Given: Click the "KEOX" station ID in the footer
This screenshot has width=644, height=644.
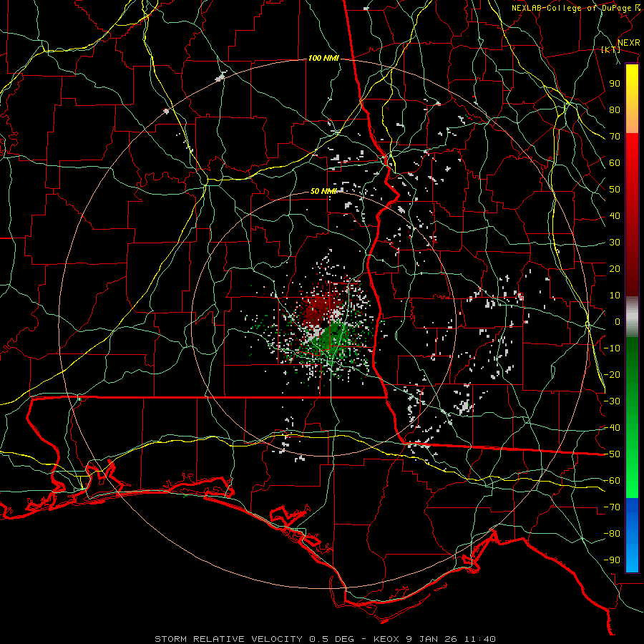Looking at the screenshot, I should [x=386, y=639].
